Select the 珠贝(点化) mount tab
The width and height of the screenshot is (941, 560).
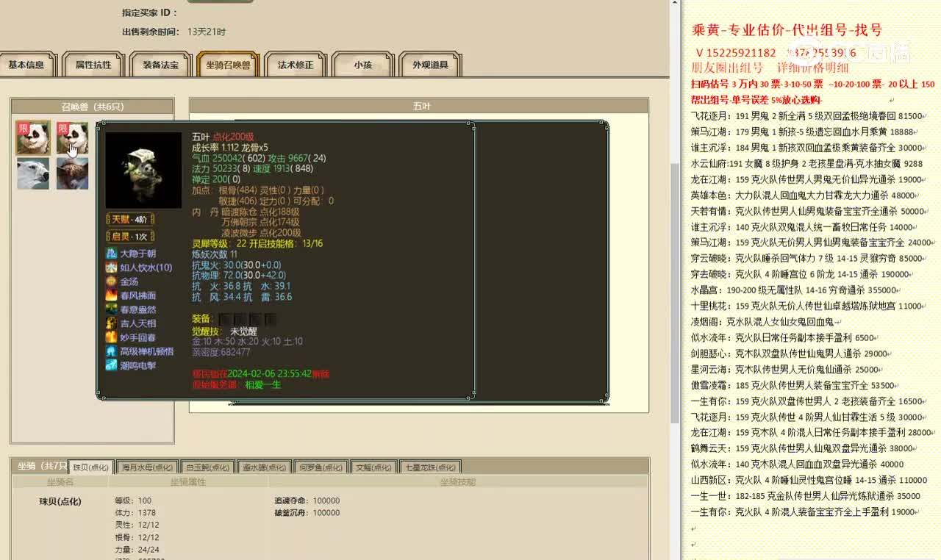pyautogui.click(x=91, y=467)
